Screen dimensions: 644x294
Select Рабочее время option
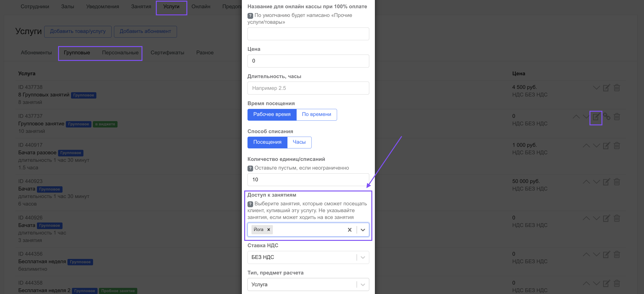pos(272,114)
